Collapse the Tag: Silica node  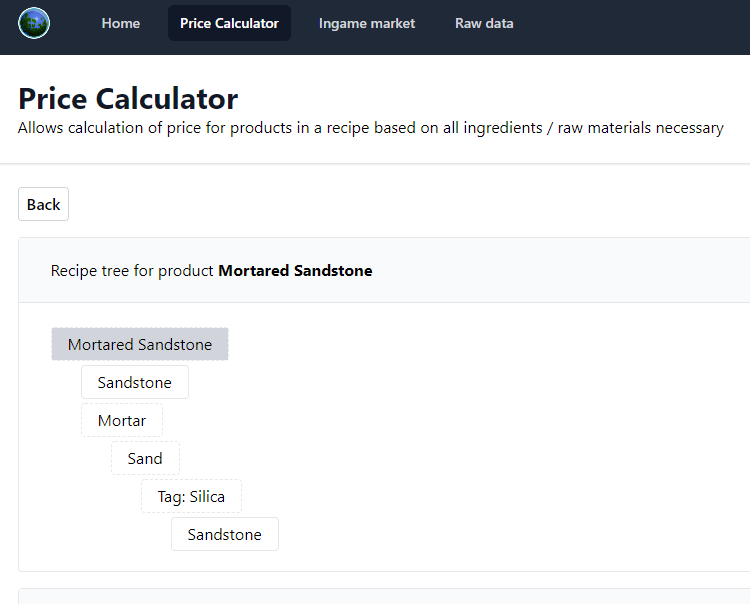[191, 496]
